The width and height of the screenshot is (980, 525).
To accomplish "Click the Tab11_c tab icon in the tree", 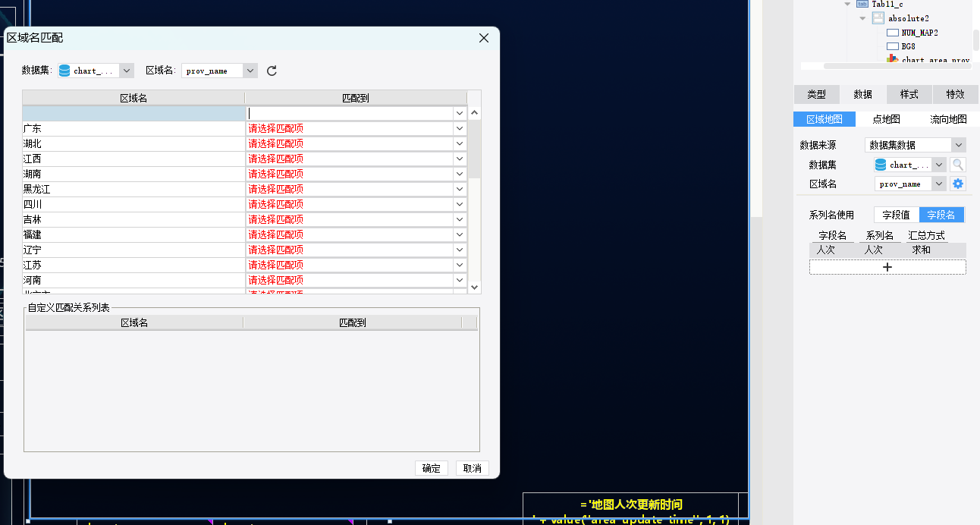I will click(862, 4).
